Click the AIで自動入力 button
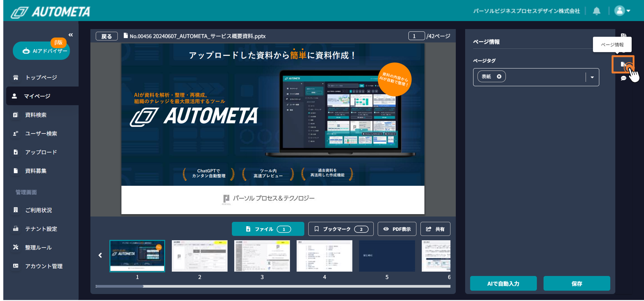The width and height of the screenshot is (644, 301). pos(503,284)
